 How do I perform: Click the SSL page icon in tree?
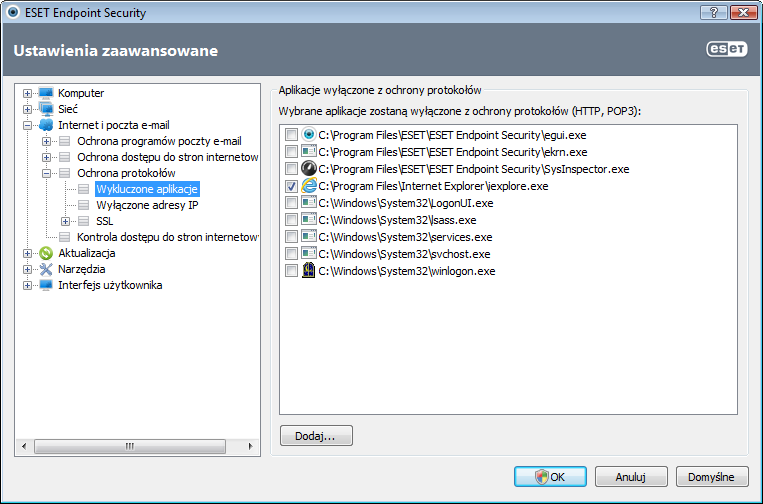(84, 221)
